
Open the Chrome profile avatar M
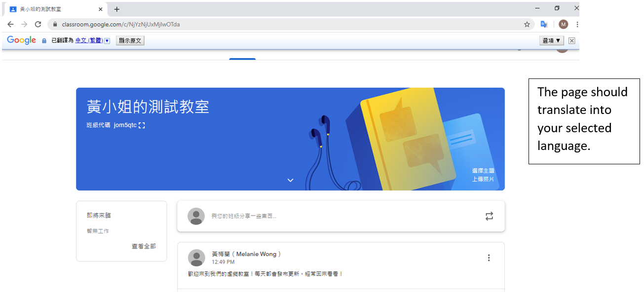coord(563,24)
